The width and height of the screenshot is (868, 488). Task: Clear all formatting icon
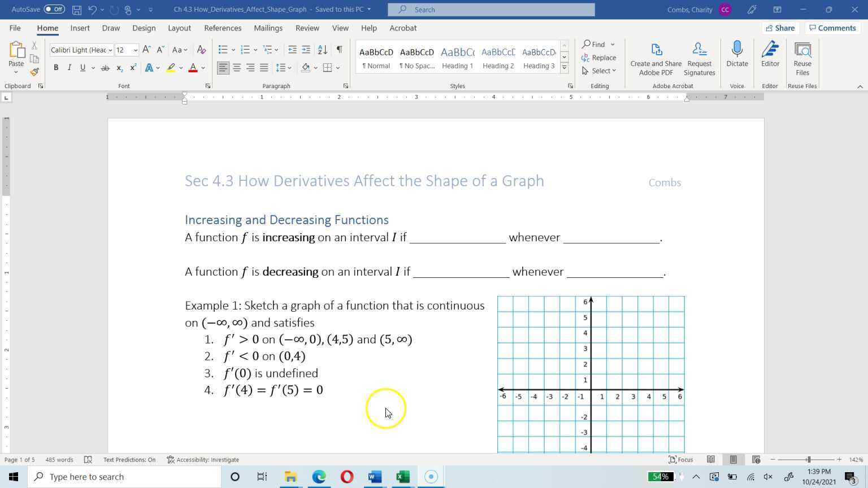(201, 50)
